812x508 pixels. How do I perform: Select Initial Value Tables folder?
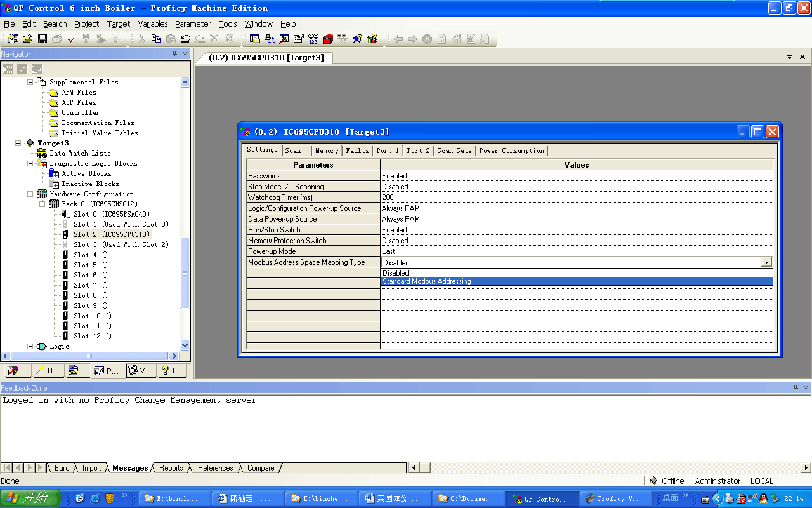[100, 133]
